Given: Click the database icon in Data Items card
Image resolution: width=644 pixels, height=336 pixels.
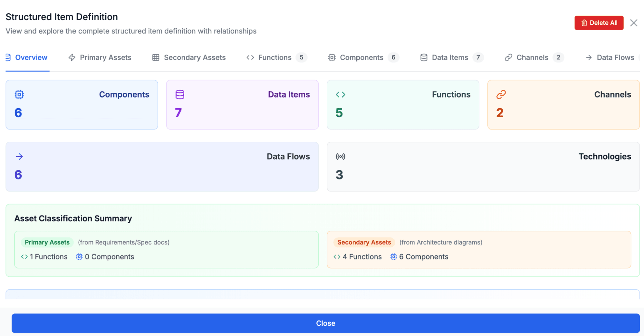Looking at the screenshot, I should [180, 94].
